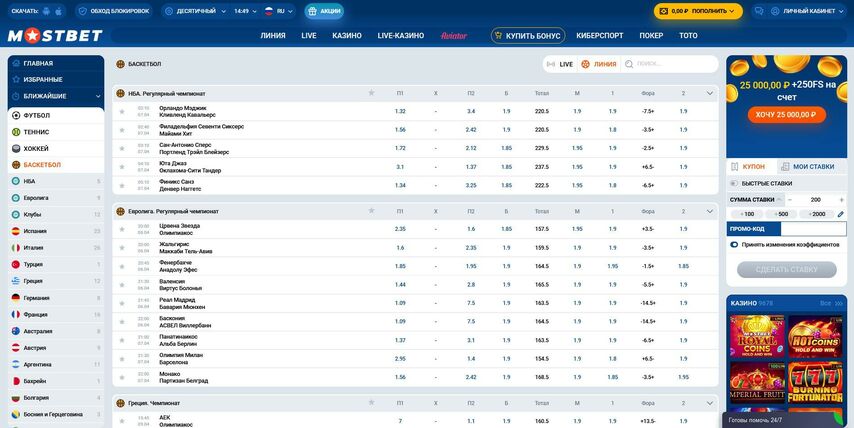This screenshot has width=854, height=428.
Task: Open LIVE in main navigation
Action: click(309, 35)
